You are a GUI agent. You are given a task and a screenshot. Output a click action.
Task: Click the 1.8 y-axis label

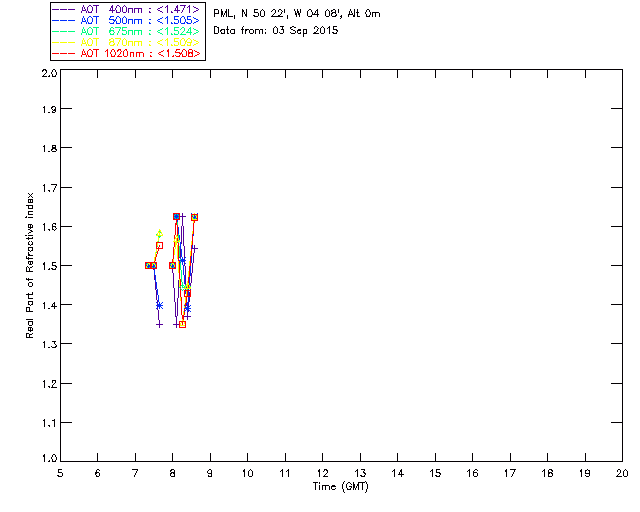coord(49,148)
